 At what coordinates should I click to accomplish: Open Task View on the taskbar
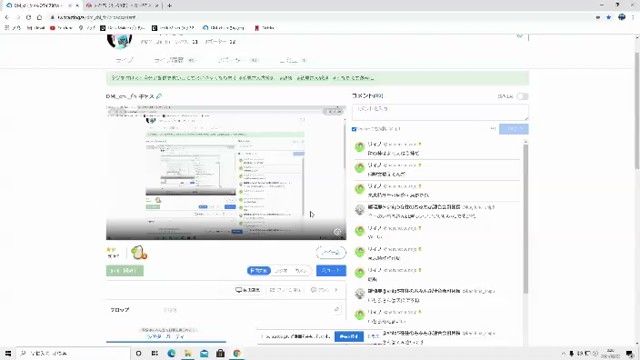[x=155, y=353]
